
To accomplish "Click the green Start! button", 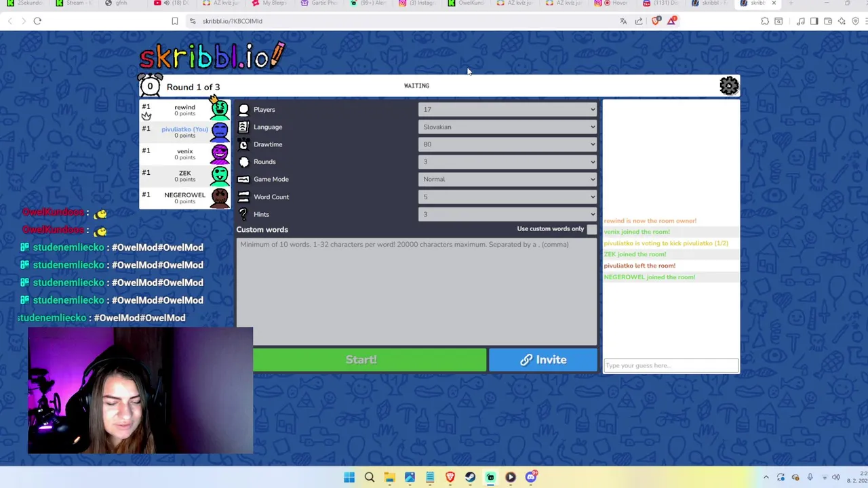I will click(x=361, y=360).
